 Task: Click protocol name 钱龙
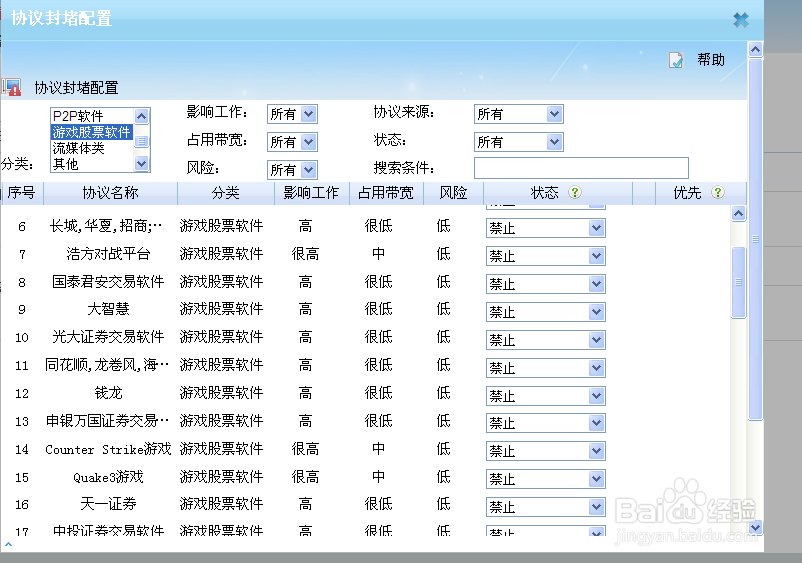[108, 393]
